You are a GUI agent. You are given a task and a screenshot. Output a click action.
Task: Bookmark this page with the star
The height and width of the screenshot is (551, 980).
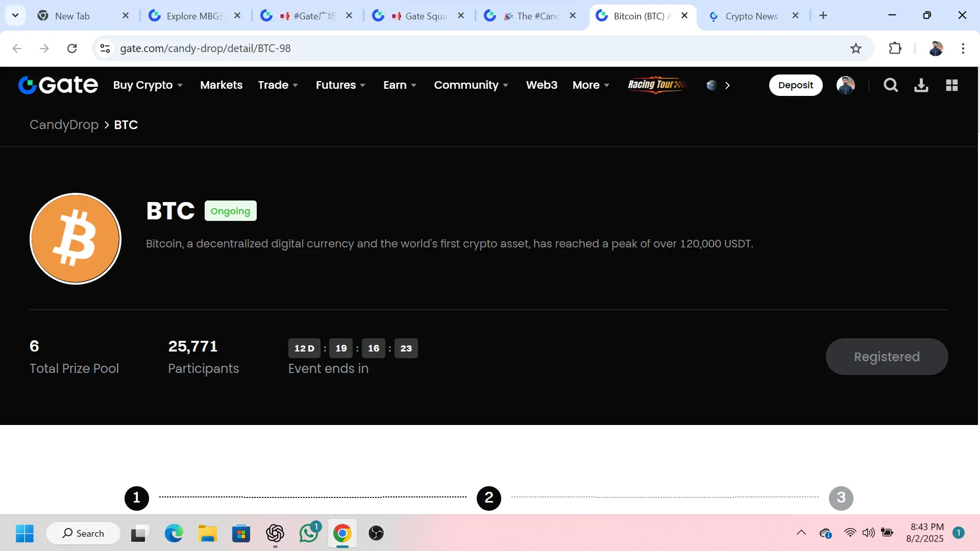pyautogui.click(x=855, y=48)
